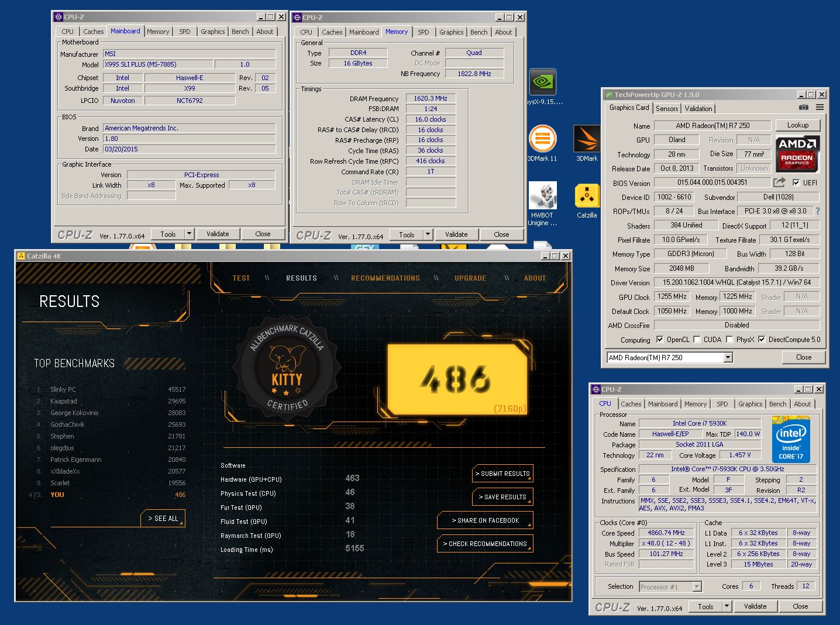Toggle the CUDA checkbox
Viewport: 840px width, 625px height.
pyautogui.click(x=697, y=340)
